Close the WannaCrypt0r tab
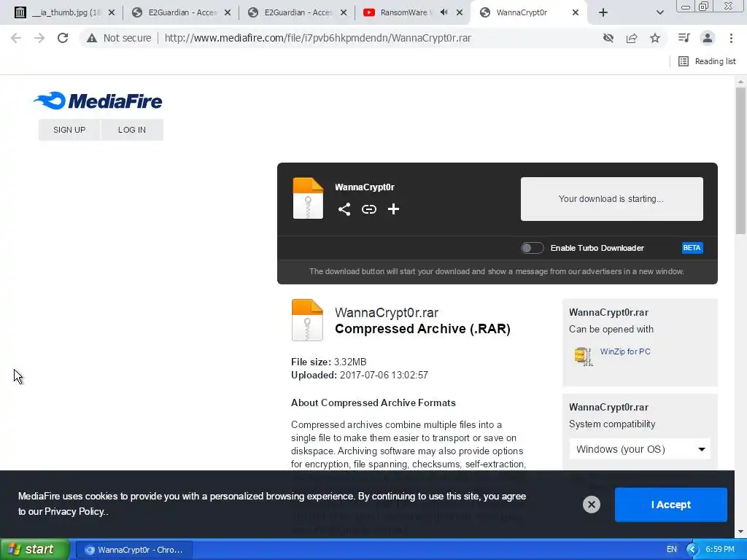This screenshot has height=560, width=747. point(576,13)
